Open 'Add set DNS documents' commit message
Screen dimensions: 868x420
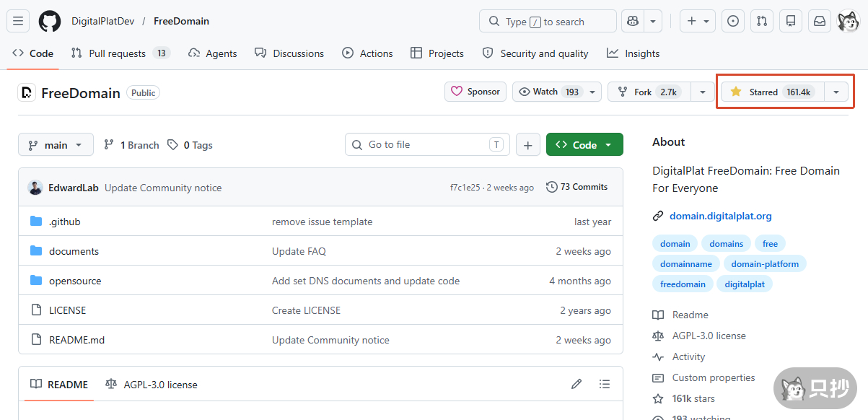click(366, 281)
